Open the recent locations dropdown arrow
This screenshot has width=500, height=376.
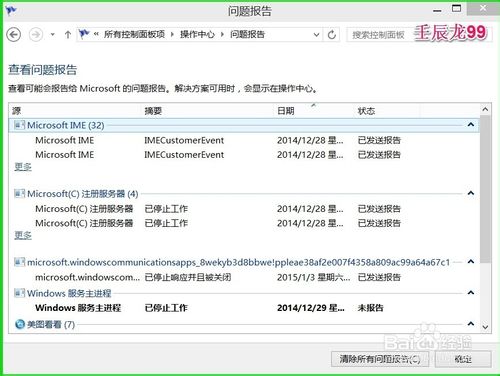pyautogui.click(x=53, y=34)
